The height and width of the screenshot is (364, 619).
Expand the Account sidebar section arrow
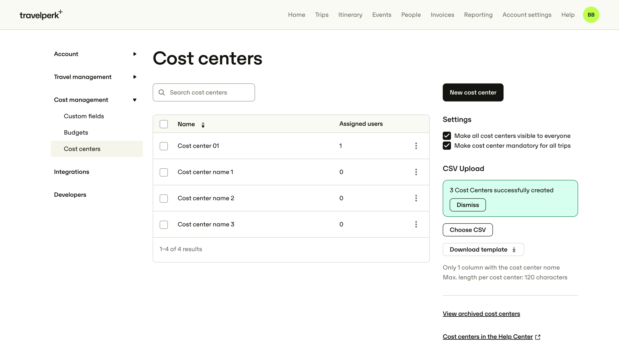[135, 54]
